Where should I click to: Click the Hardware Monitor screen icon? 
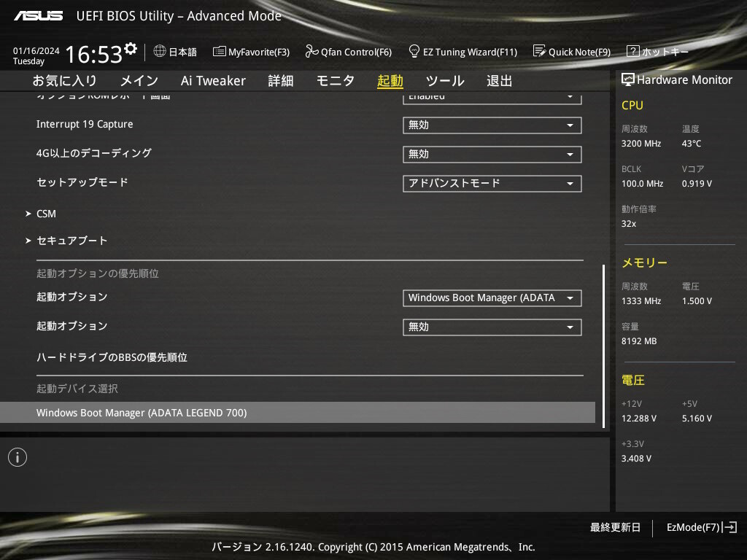coord(628,79)
